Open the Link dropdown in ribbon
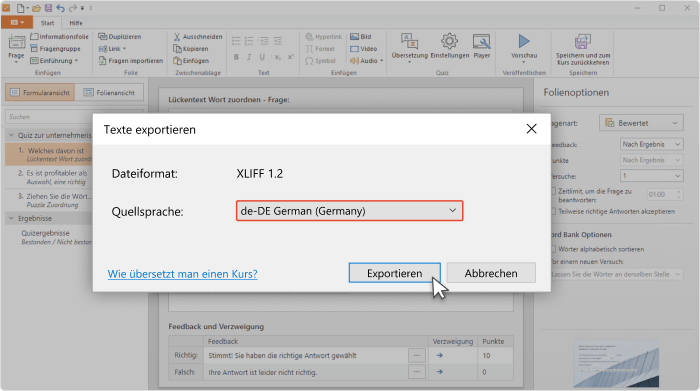Screen dimensions: 700x391 tap(112, 49)
